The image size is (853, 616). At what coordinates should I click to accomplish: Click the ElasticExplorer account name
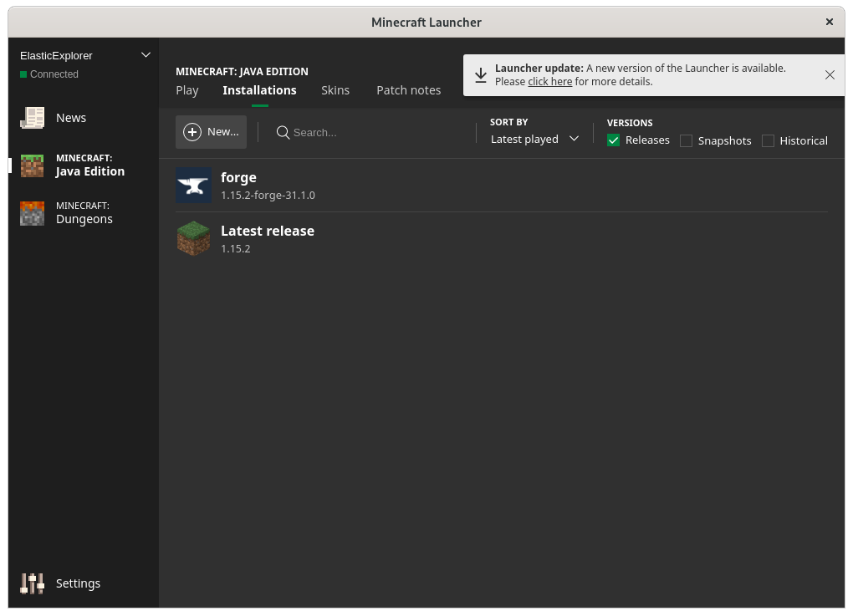(x=56, y=55)
